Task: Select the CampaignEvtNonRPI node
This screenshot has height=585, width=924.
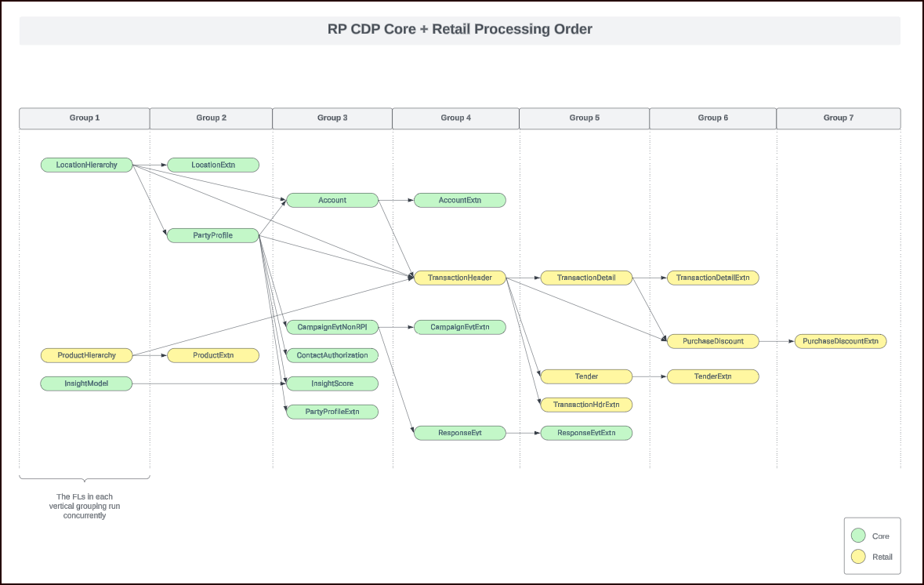Action: click(x=332, y=326)
